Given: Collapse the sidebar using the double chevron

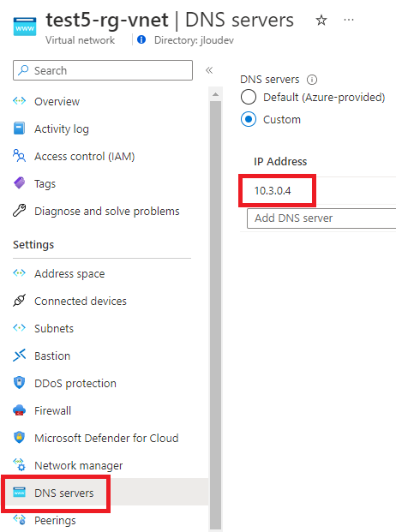Looking at the screenshot, I should (x=209, y=70).
